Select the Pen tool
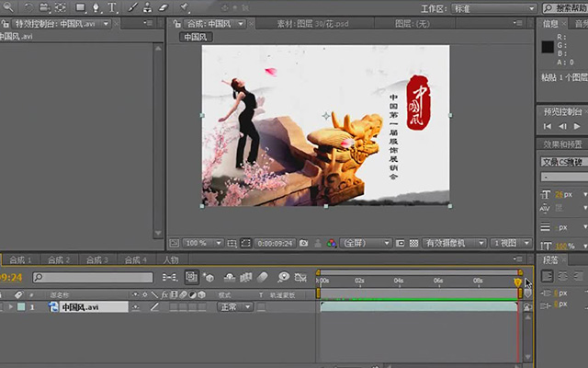The width and height of the screenshot is (588, 368). 96,7
